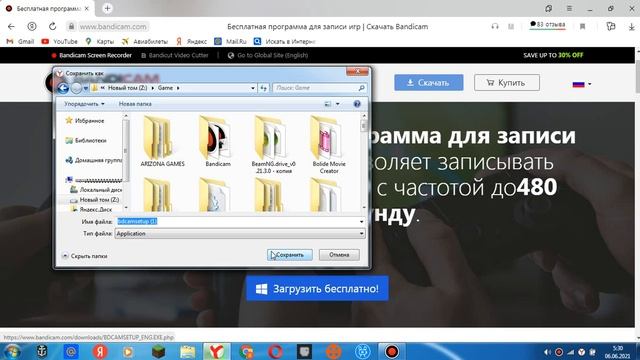This screenshot has height=360, width=640.
Task: Click the Отмена button
Action: click(339, 255)
